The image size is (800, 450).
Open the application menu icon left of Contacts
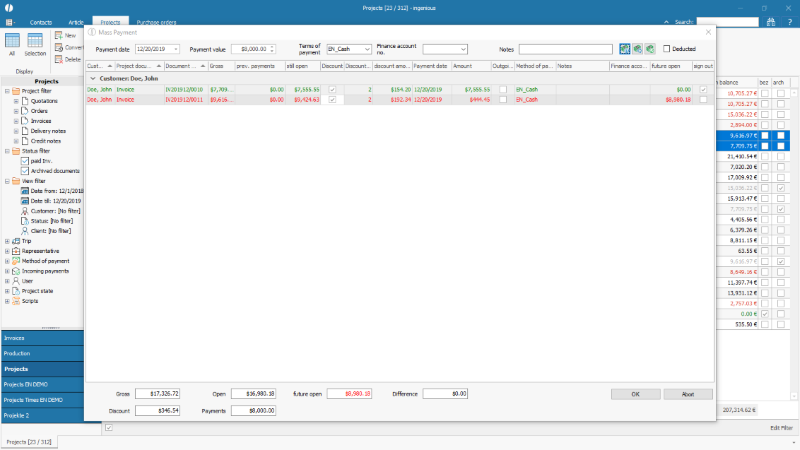[x=9, y=22]
